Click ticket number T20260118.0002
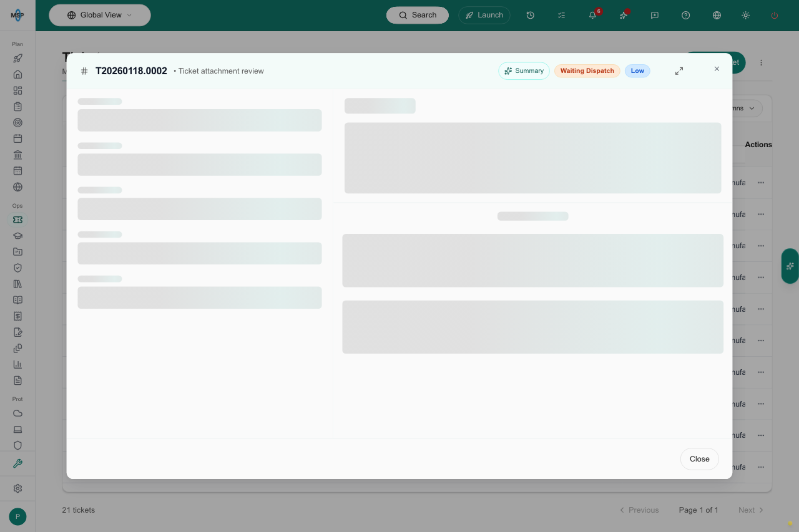799x532 pixels. pyautogui.click(x=131, y=71)
